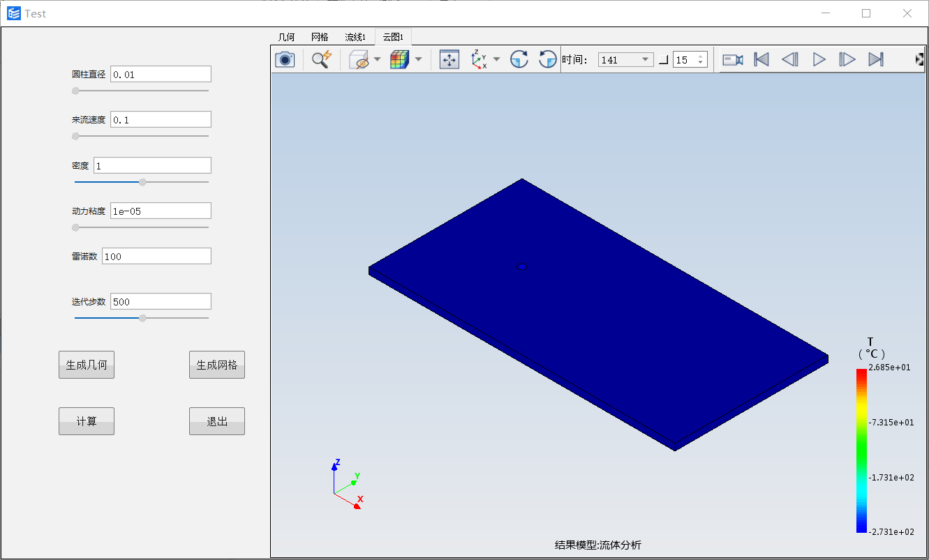Click the 圆柱直径 input field
The height and width of the screenshot is (560, 929).
[x=161, y=75]
